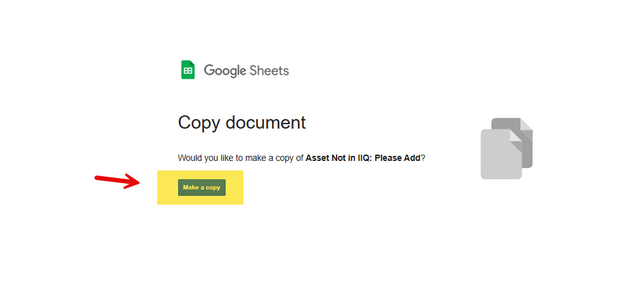Image resolution: width=644 pixels, height=294 pixels.
Task: Click the "Sheets" word in the logo
Action: [269, 70]
